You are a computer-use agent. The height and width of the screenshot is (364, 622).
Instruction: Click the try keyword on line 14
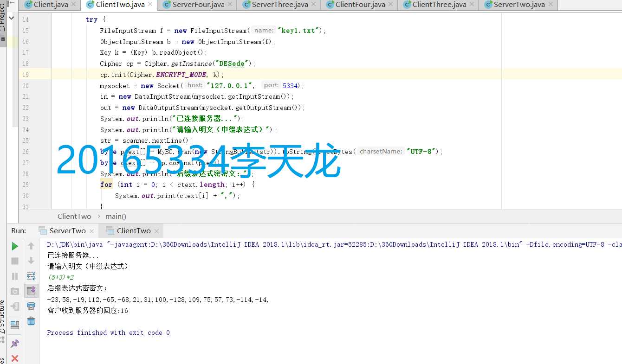[91, 19]
